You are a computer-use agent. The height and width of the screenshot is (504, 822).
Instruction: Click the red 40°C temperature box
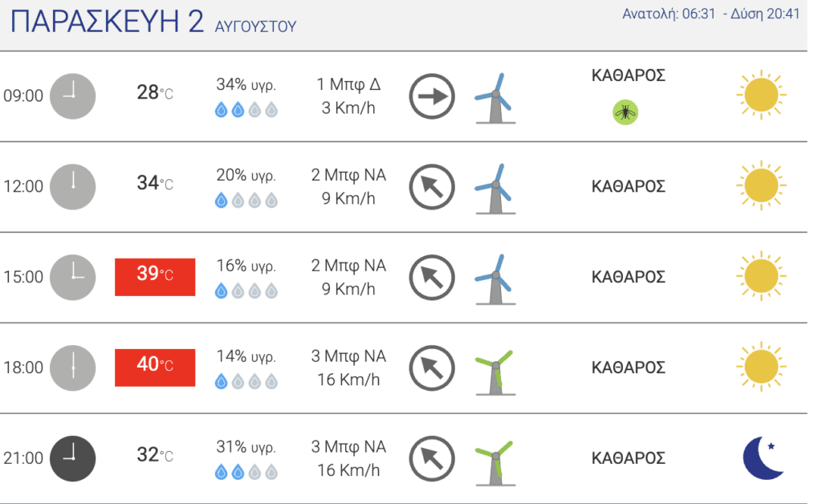point(155,368)
